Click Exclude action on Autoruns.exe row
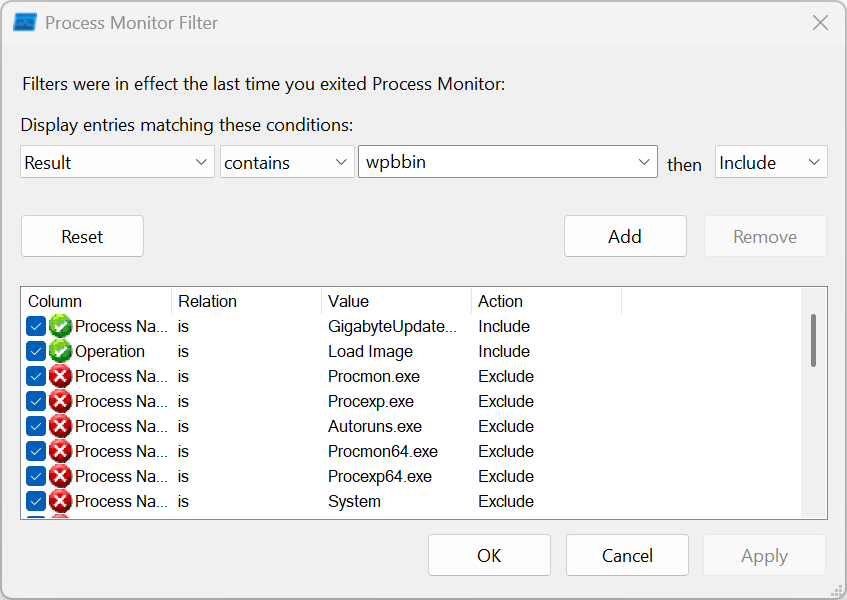 tap(506, 426)
